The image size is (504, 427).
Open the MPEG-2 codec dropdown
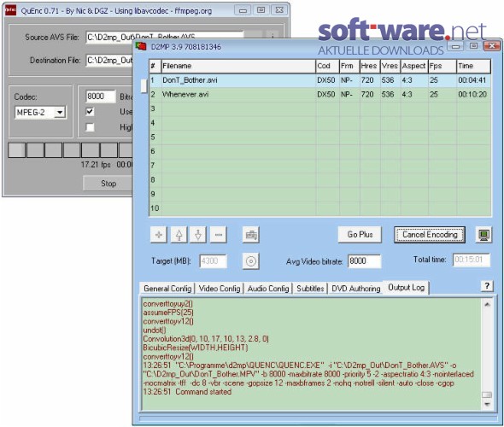click(60, 113)
